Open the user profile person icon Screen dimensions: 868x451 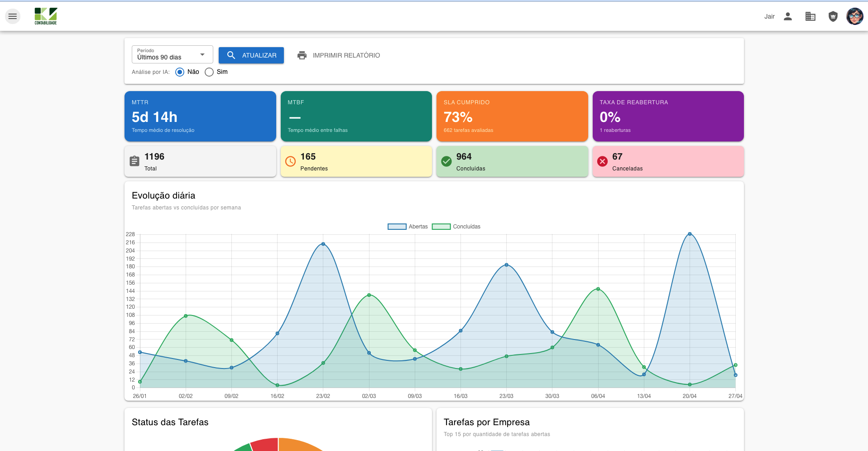point(788,16)
